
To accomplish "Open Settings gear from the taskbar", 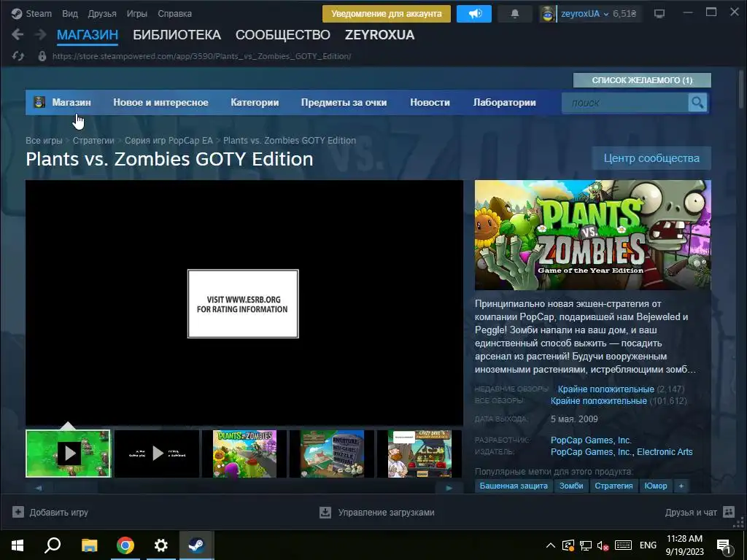I will coord(161,545).
